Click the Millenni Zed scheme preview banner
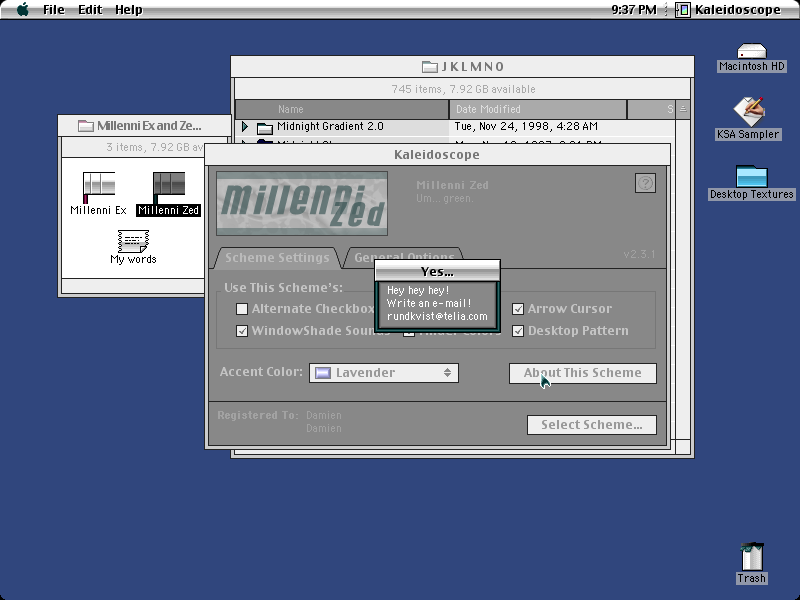The image size is (800, 600). (302, 204)
